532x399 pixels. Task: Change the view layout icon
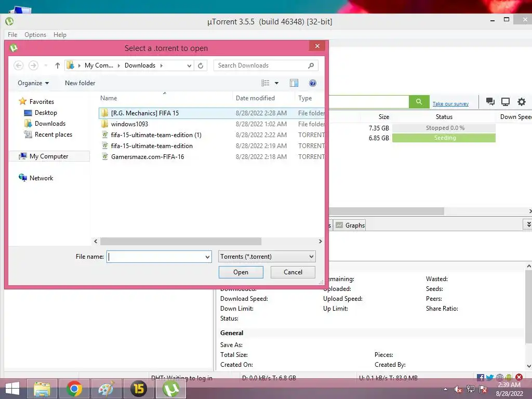click(265, 83)
